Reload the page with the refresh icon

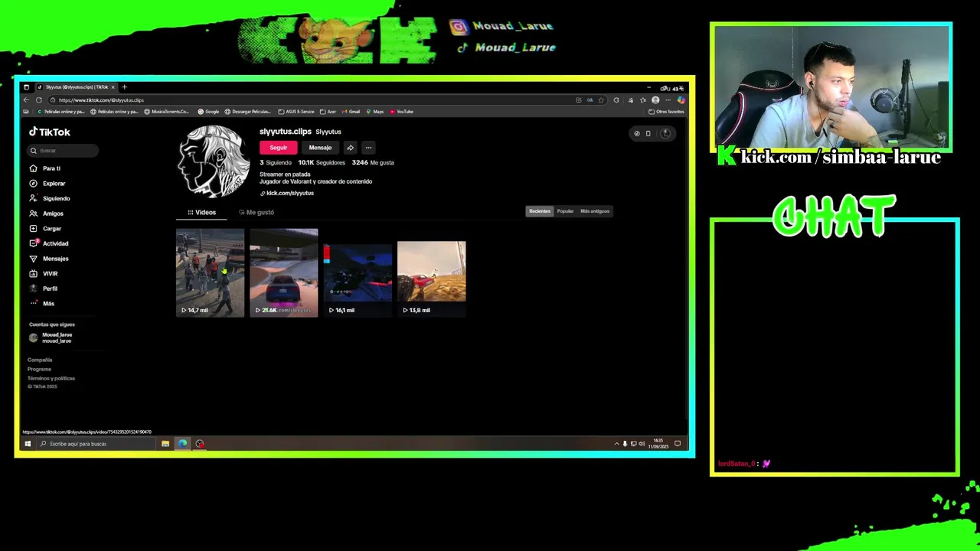39,100
